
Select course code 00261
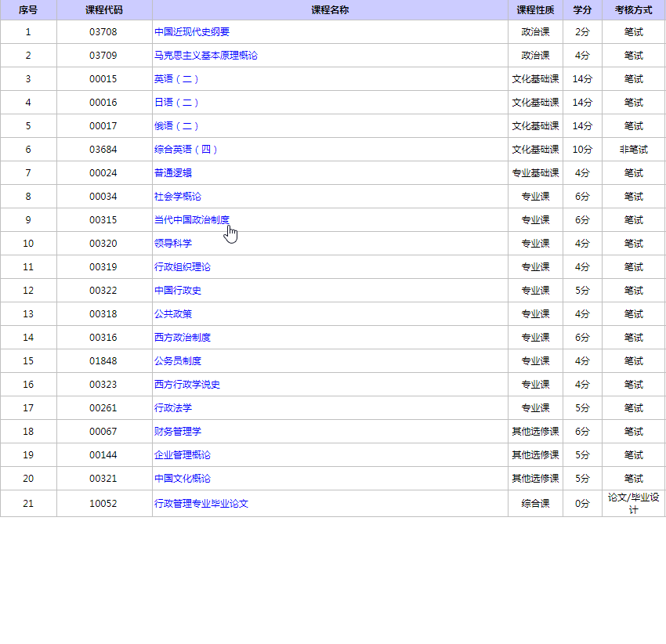click(x=103, y=408)
